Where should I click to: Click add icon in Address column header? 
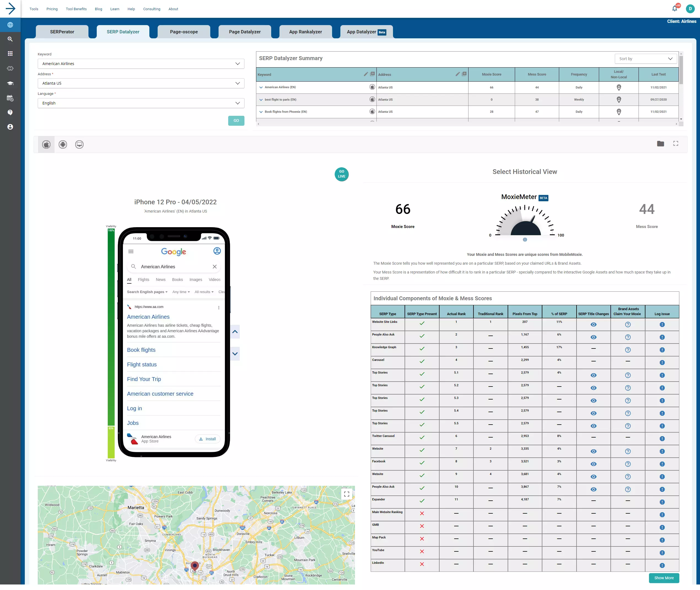(464, 74)
